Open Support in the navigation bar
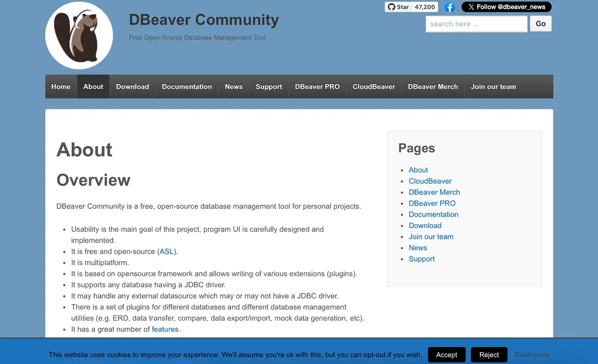 click(269, 87)
